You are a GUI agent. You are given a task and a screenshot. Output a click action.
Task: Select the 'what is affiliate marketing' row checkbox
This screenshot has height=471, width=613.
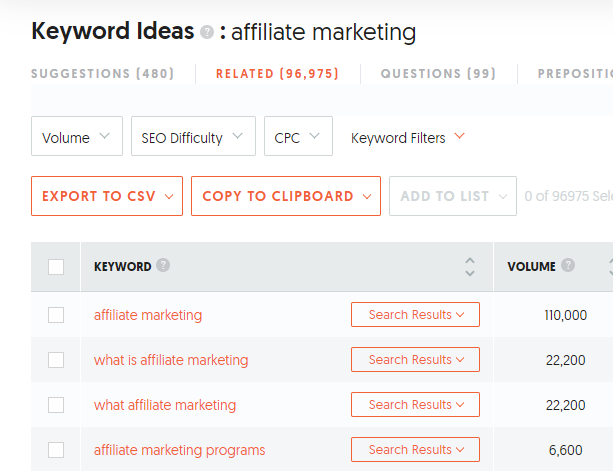click(x=56, y=360)
